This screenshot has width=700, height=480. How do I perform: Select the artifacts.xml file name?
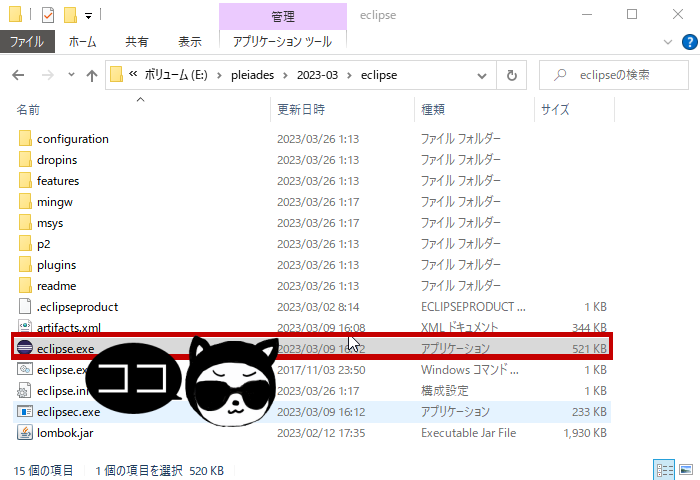coord(69,328)
